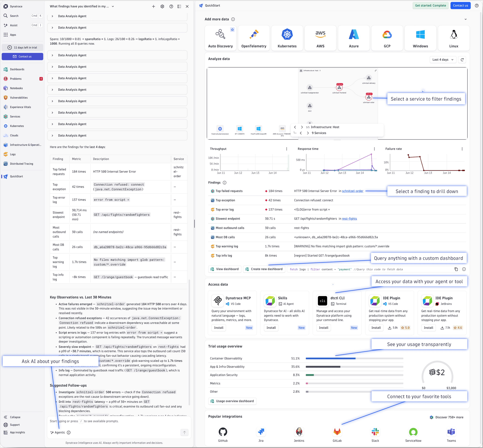Open Problems from sidebar

click(x=16, y=79)
